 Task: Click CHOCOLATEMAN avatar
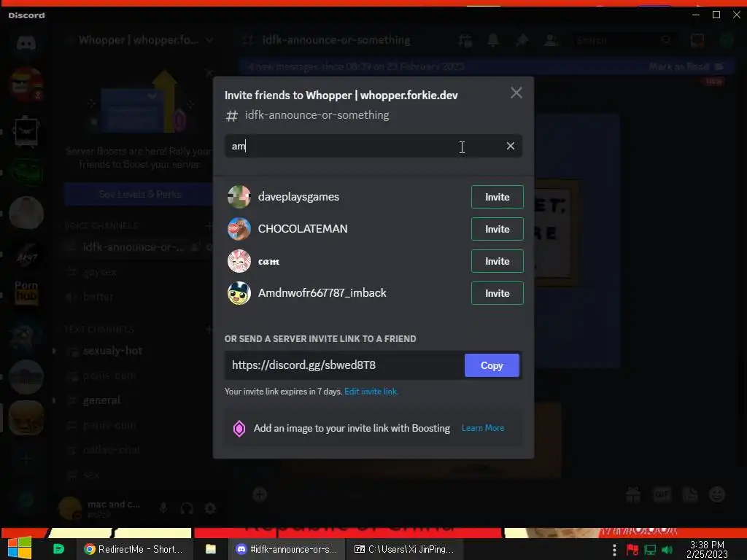239,229
